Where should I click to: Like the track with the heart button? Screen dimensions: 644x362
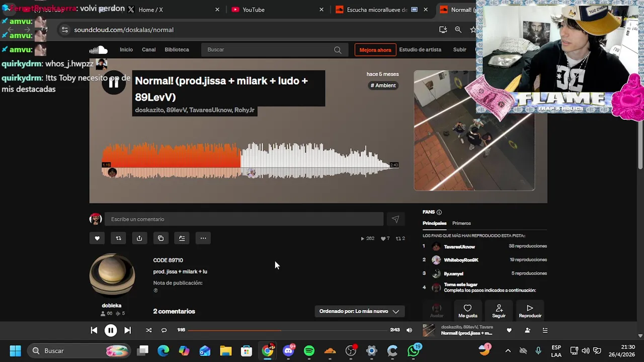tap(97, 238)
